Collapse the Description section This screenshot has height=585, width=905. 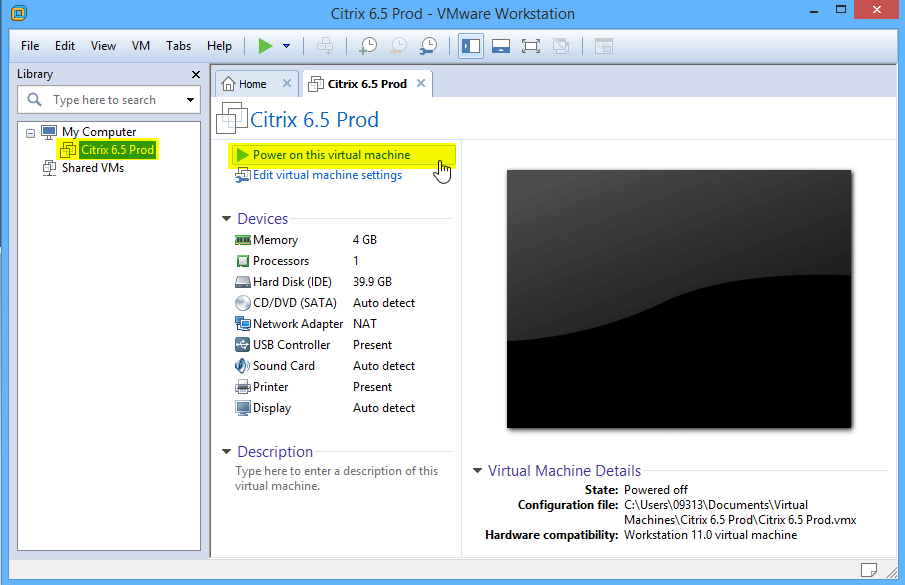pos(226,452)
